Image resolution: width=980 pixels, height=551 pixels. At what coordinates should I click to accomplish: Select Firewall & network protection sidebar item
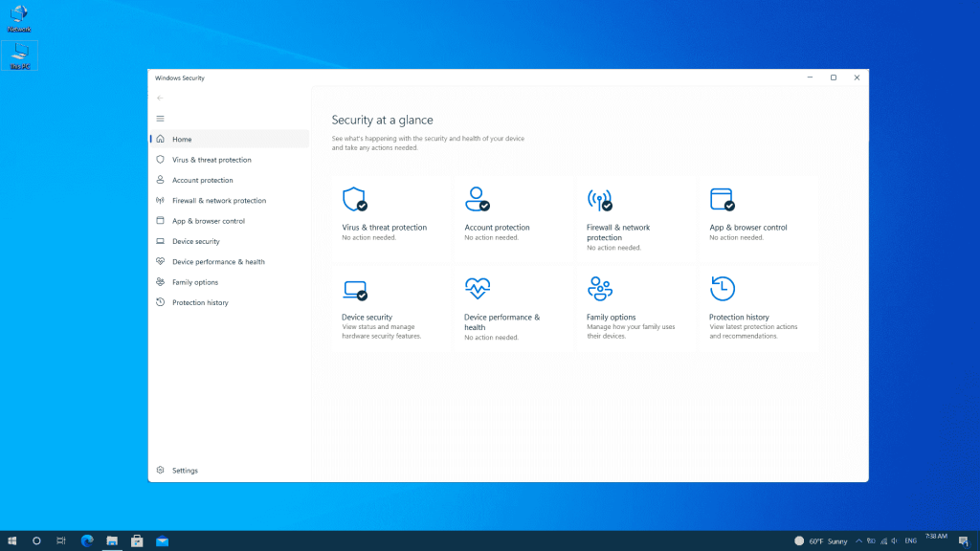tap(230, 201)
